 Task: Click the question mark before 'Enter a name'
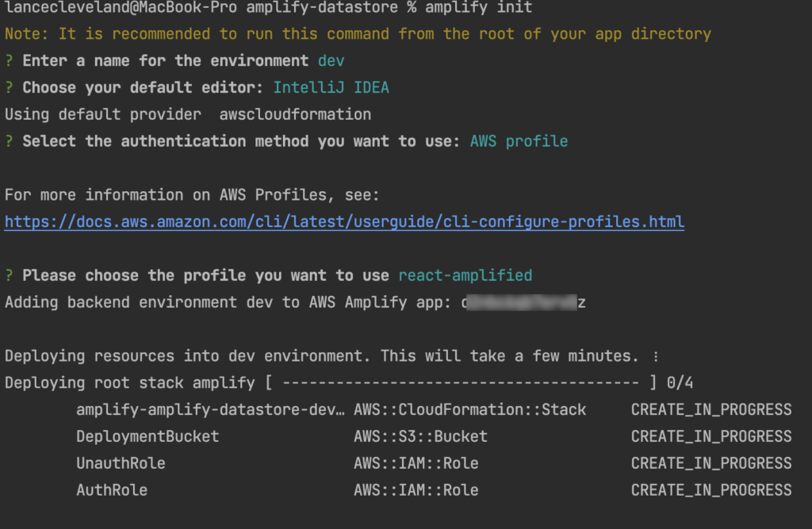coord(9,61)
